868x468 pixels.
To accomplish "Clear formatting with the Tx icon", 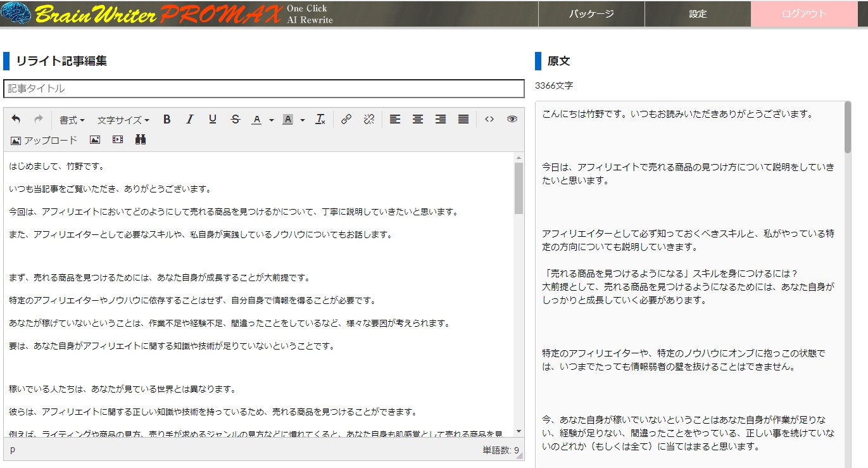I will (320, 120).
